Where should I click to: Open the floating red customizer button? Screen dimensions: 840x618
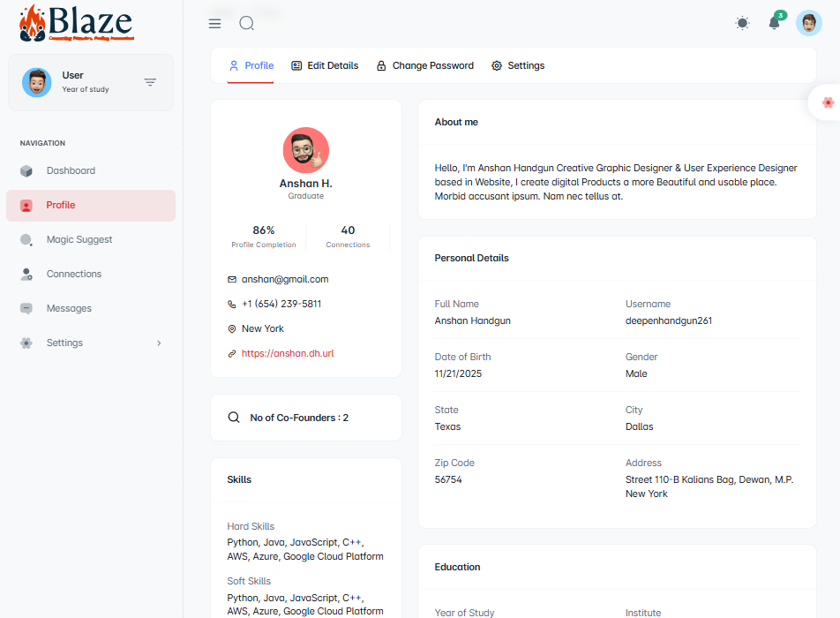tap(827, 102)
